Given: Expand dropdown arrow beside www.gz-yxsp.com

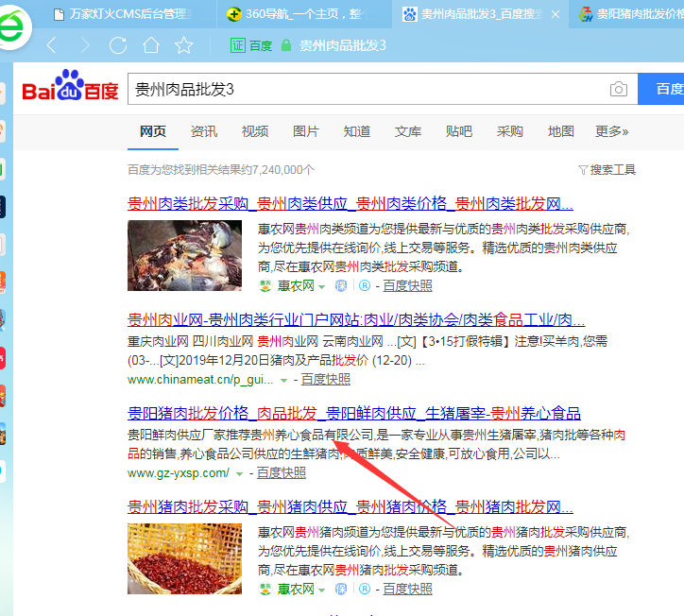Looking at the screenshot, I should 239,474.
